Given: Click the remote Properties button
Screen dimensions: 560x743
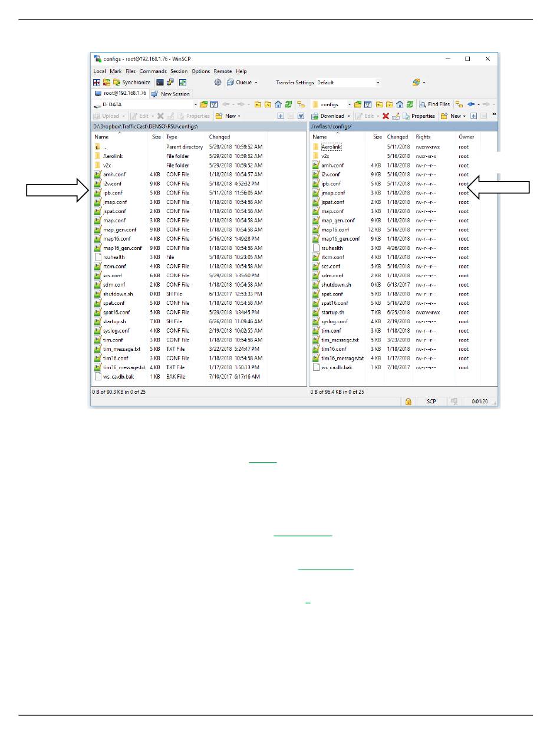Looking at the screenshot, I should tap(419, 116).
